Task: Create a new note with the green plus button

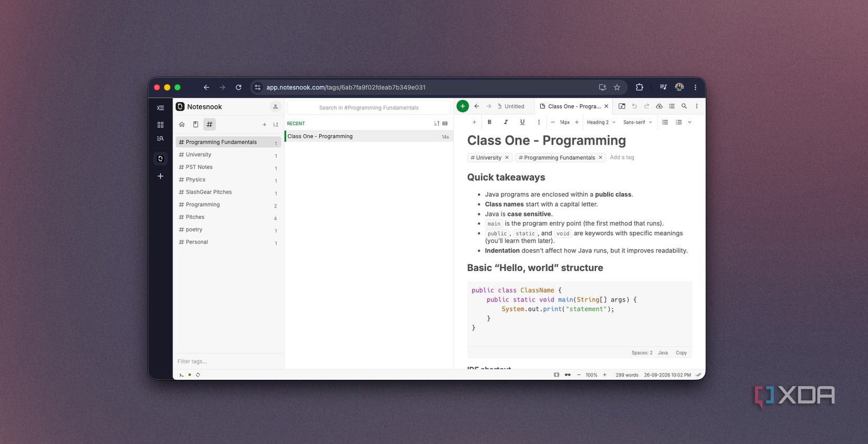Action: pyautogui.click(x=462, y=106)
